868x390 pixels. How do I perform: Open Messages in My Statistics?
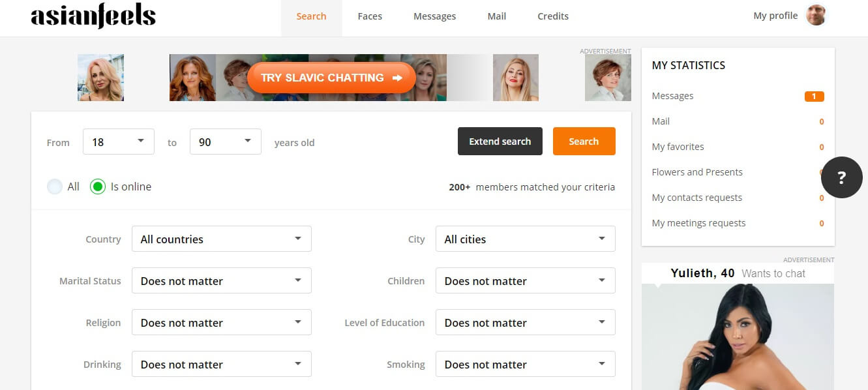(x=672, y=96)
